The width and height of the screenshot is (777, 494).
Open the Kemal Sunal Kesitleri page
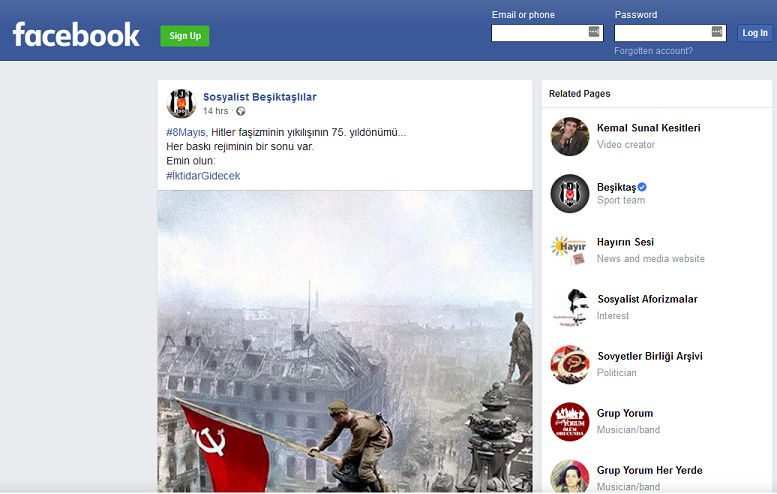click(x=648, y=128)
